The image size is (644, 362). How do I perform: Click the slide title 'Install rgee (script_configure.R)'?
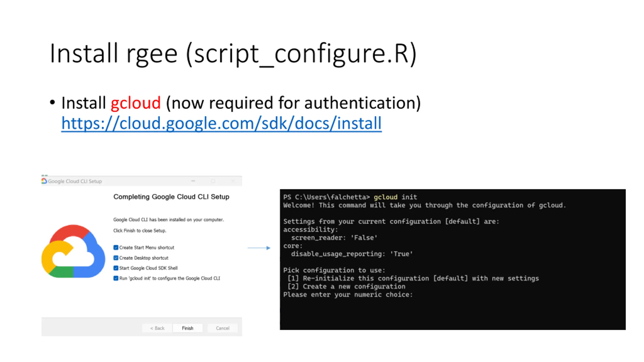click(233, 54)
